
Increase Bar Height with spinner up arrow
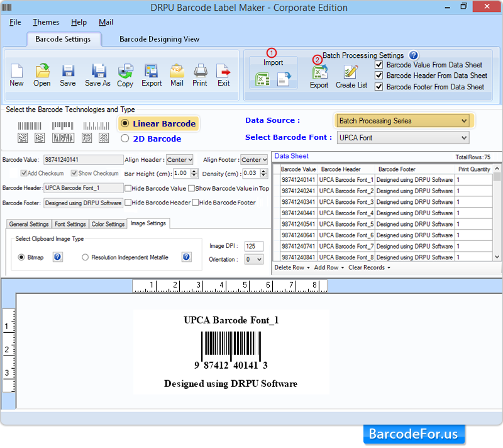[194, 171]
